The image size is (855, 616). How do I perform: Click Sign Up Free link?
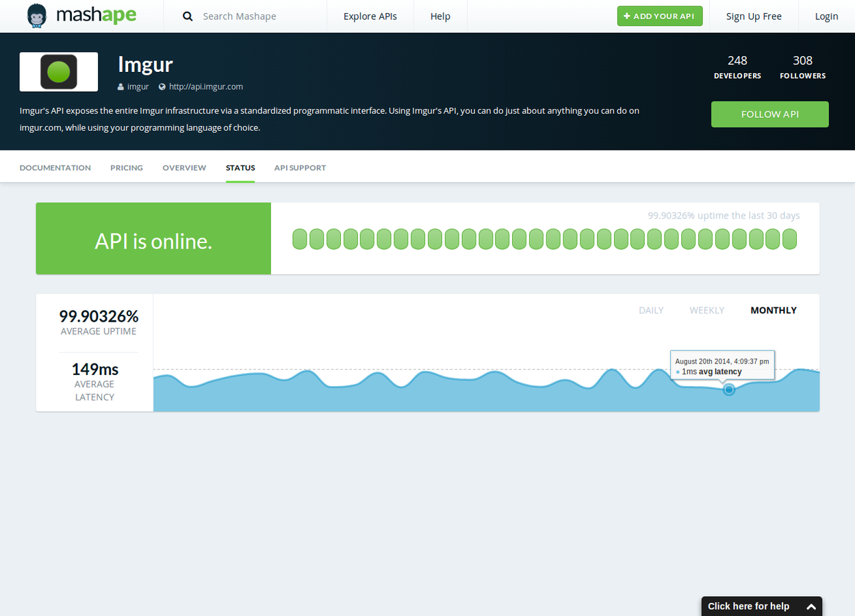click(754, 16)
